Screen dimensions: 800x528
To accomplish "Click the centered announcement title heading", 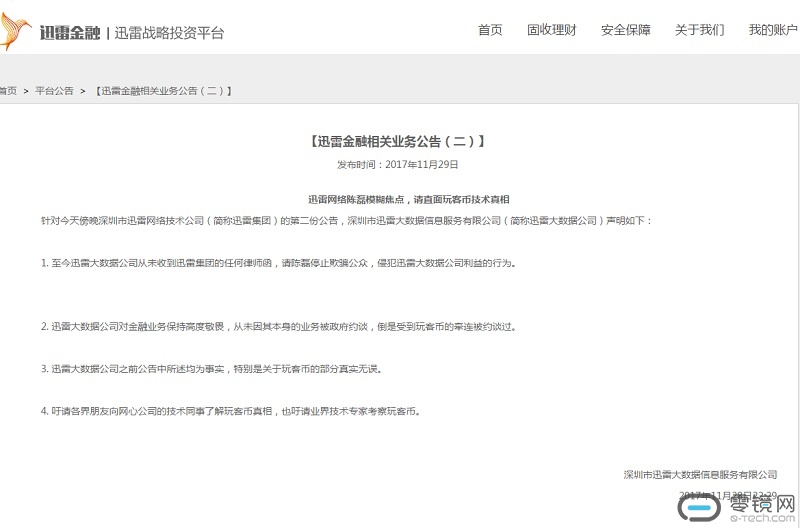I will click(x=398, y=142).
